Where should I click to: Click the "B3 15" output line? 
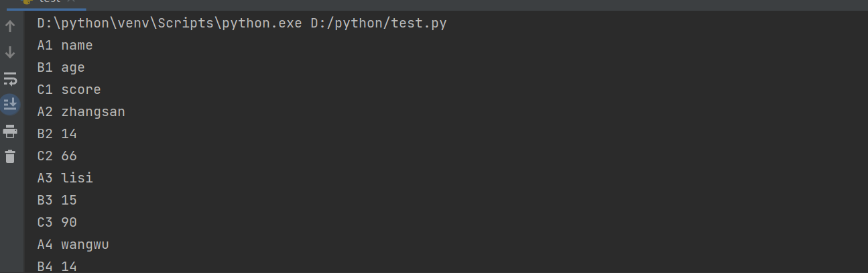pos(57,201)
